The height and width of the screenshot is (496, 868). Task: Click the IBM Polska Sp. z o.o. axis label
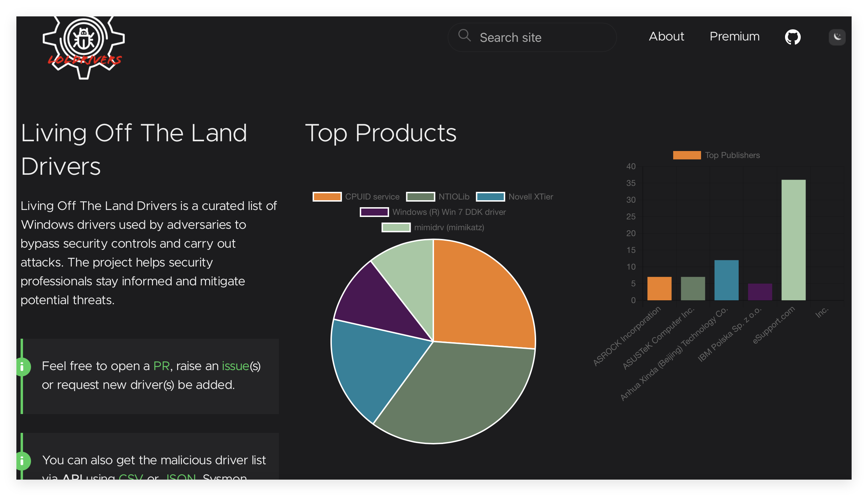click(x=730, y=335)
